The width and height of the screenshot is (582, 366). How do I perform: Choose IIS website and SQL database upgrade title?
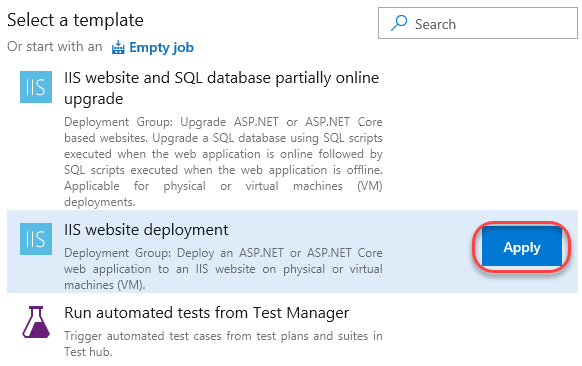222,88
